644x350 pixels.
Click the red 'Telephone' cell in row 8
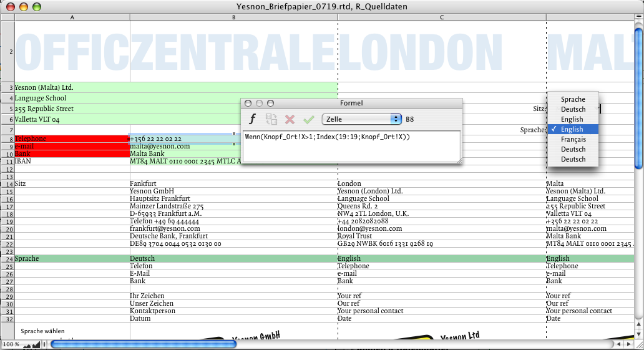[x=72, y=139]
